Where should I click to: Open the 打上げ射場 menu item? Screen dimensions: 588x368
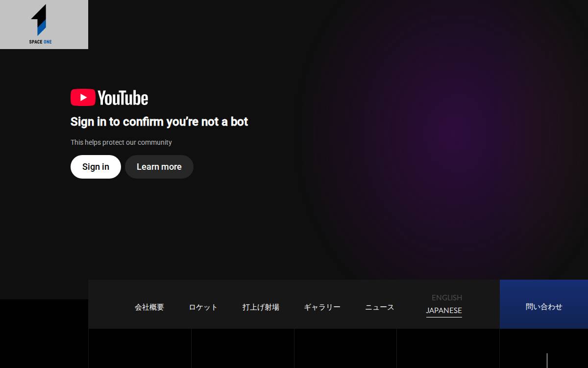pyautogui.click(x=261, y=307)
